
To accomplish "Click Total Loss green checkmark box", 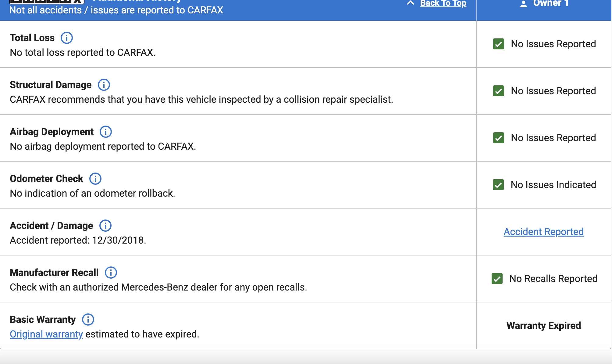I will click(x=499, y=44).
